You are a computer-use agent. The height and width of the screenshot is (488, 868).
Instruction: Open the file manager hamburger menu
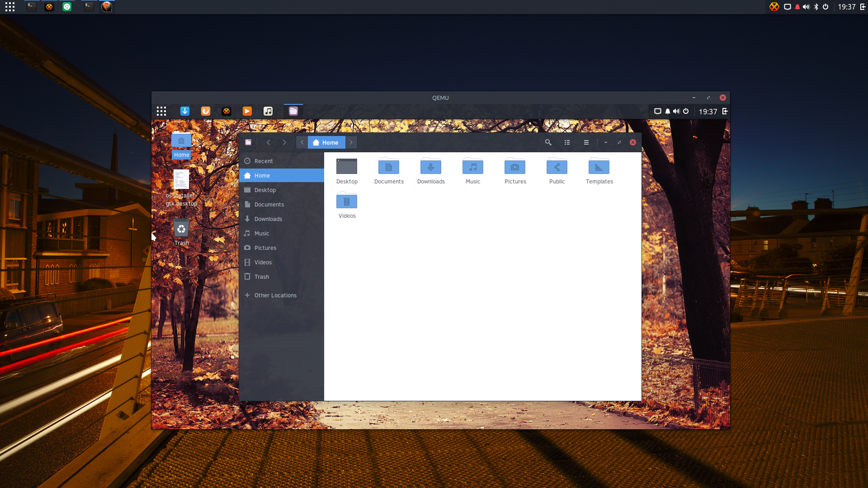[586, 142]
